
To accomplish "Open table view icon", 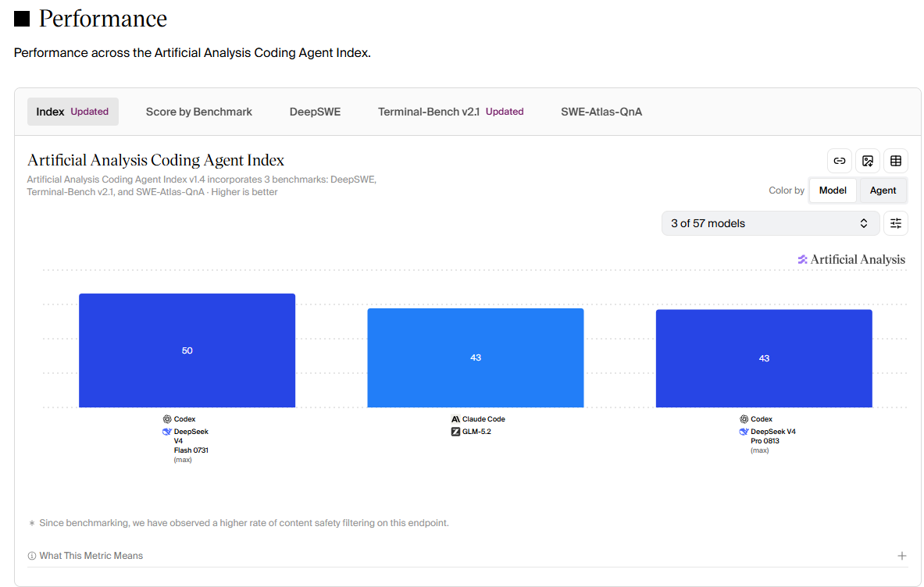I will pyautogui.click(x=896, y=161).
